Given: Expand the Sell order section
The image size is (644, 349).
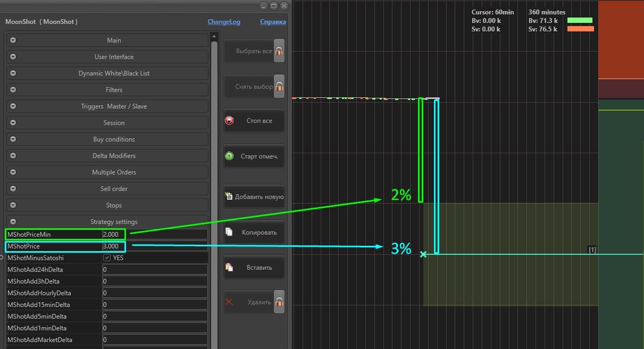Looking at the screenshot, I should pos(13,189).
